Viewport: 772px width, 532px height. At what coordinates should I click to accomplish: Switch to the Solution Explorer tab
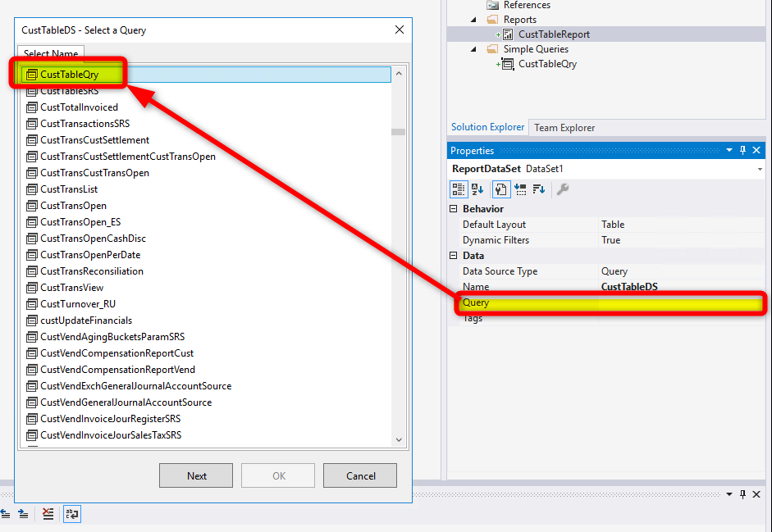(x=487, y=127)
